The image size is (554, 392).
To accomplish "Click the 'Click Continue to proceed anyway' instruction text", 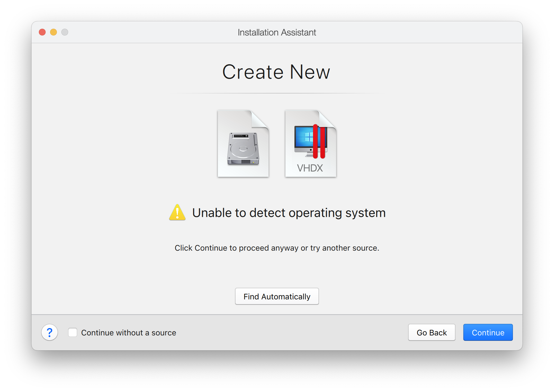I will click(x=277, y=248).
